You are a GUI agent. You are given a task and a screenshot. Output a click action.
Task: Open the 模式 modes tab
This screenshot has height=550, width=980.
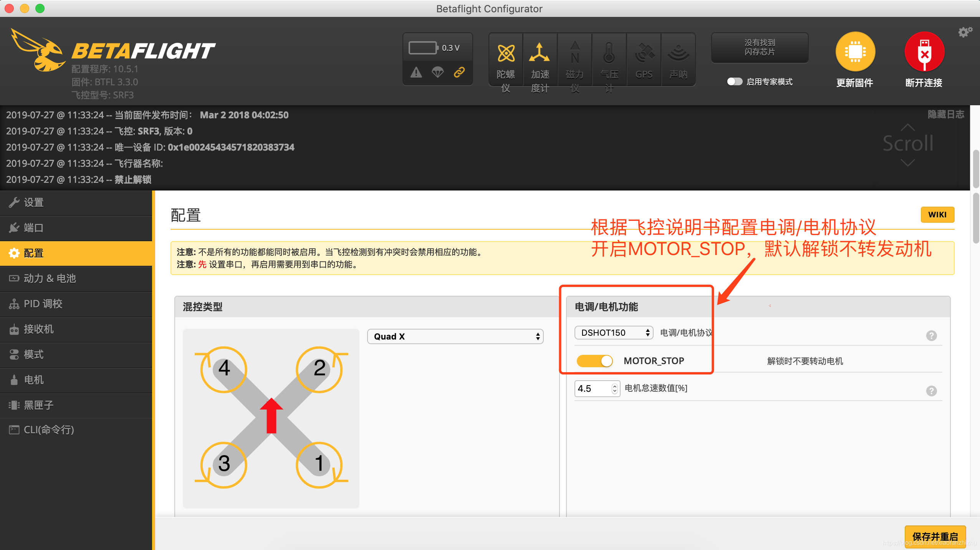tap(76, 355)
